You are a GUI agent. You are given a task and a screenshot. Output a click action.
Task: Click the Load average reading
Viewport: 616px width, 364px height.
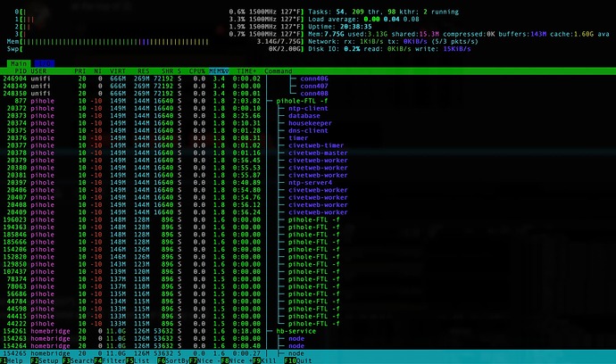(363, 20)
